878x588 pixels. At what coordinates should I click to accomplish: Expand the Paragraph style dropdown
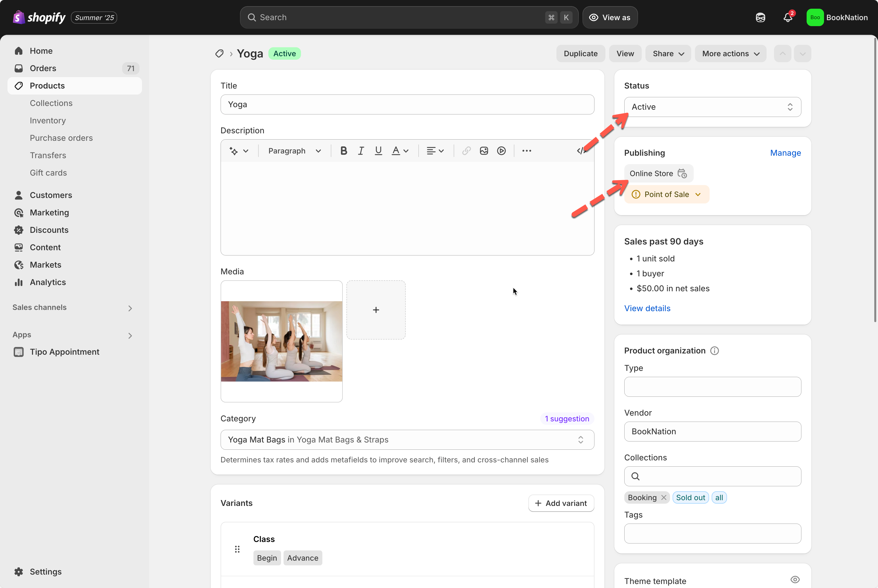294,151
